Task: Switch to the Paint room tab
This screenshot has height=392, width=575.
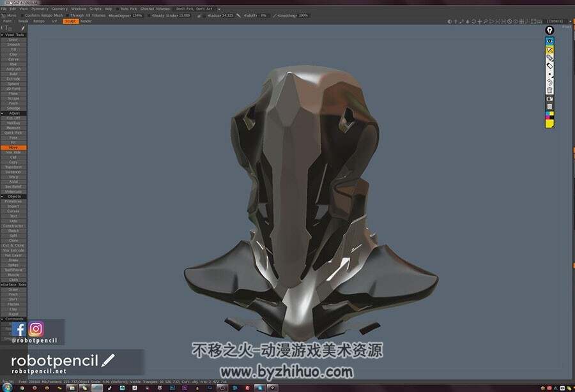Action: [7, 21]
